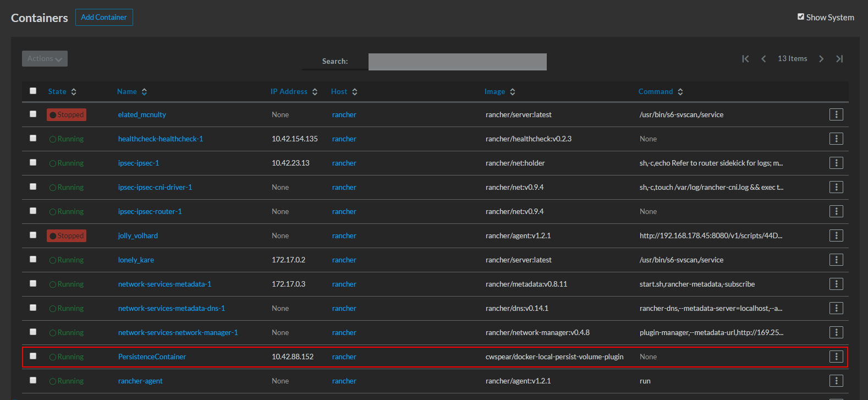Sort table by IP Address column

[294, 92]
